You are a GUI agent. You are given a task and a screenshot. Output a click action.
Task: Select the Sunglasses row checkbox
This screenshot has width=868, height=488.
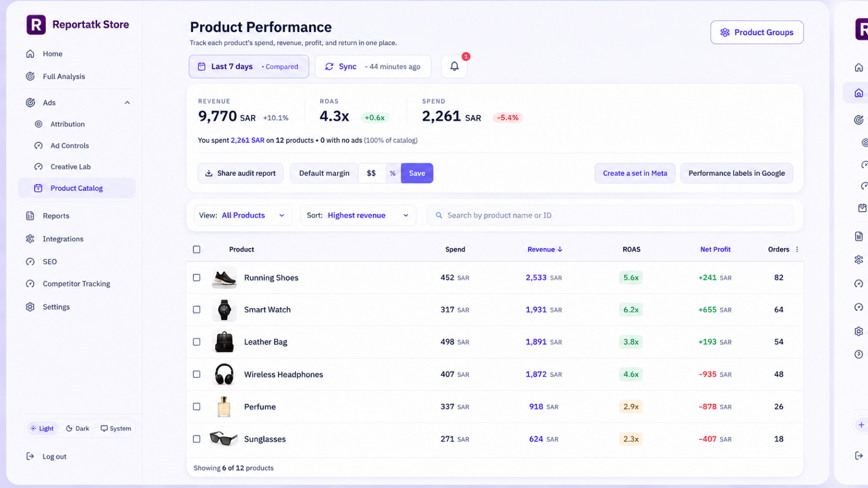pyautogui.click(x=196, y=439)
